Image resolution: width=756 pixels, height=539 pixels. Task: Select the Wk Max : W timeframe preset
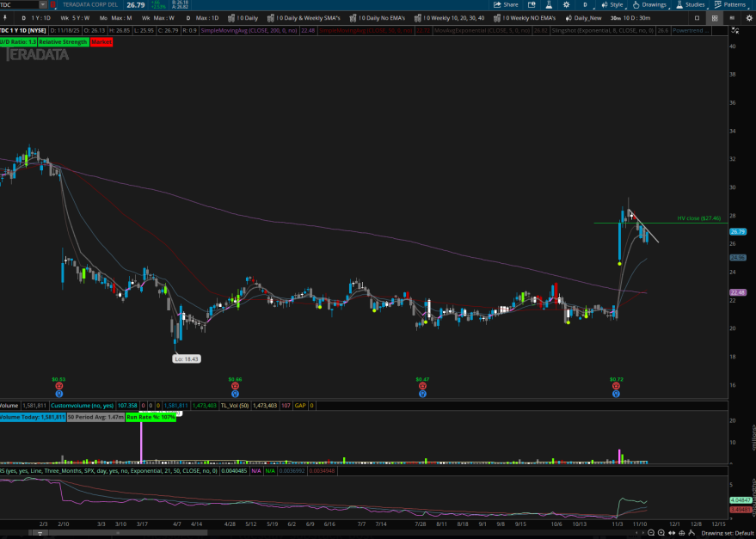(158, 18)
